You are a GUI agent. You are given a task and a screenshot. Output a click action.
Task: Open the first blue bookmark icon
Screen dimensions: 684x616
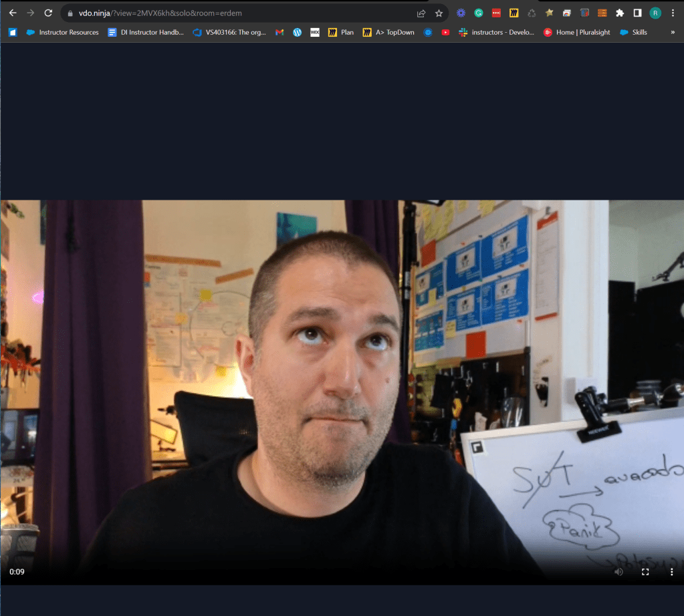pyautogui.click(x=13, y=32)
